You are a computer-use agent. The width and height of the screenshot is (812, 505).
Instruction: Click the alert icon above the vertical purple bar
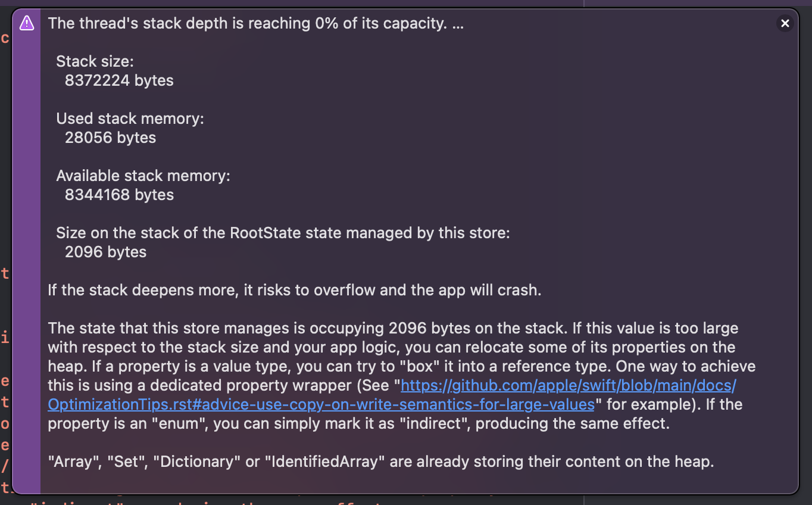click(x=27, y=23)
